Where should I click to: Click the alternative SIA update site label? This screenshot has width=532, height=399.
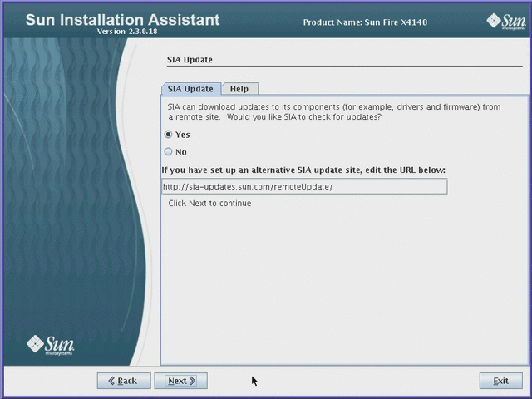pos(303,170)
